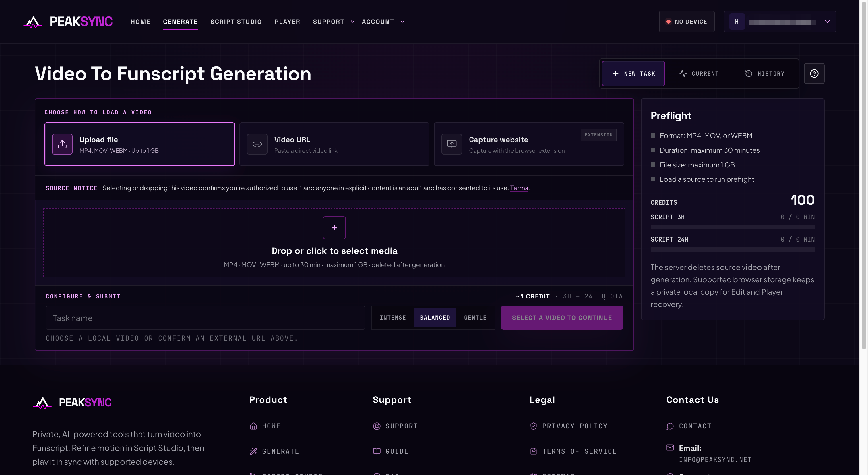Click the link chain icon on Video URL
868x475 pixels.
pos(257,144)
